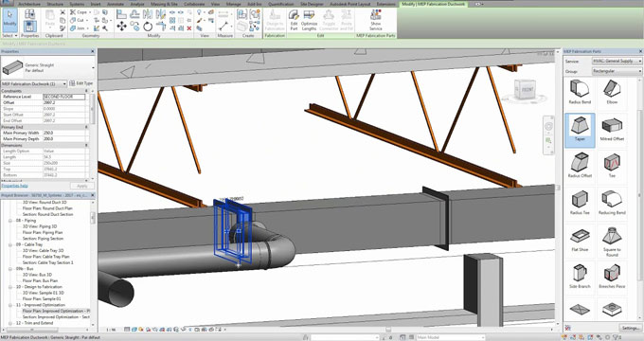Collapse the 08 - Piping tree node
Image resolution: width=644 pixels, height=341 pixels.
pyautogui.click(x=10, y=221)
